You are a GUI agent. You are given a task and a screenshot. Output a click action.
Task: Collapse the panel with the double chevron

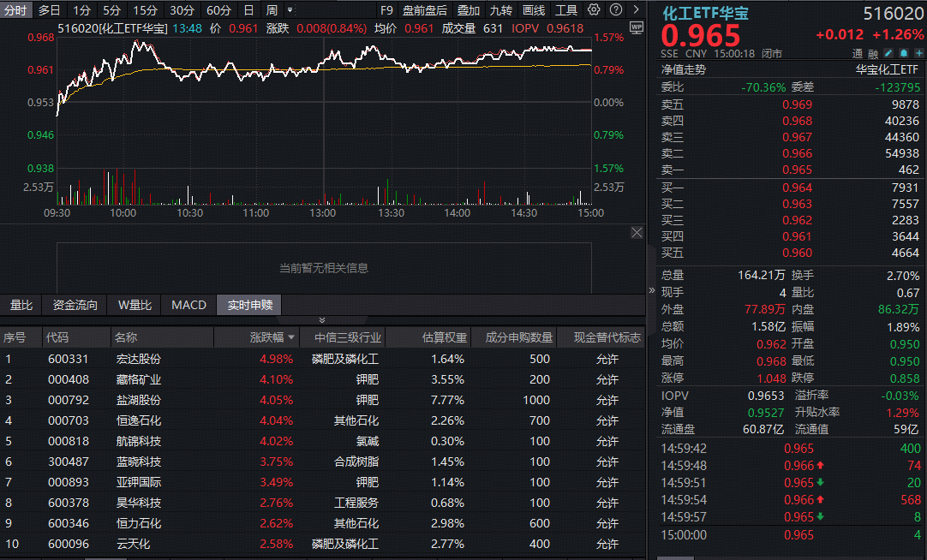point(322,320)
